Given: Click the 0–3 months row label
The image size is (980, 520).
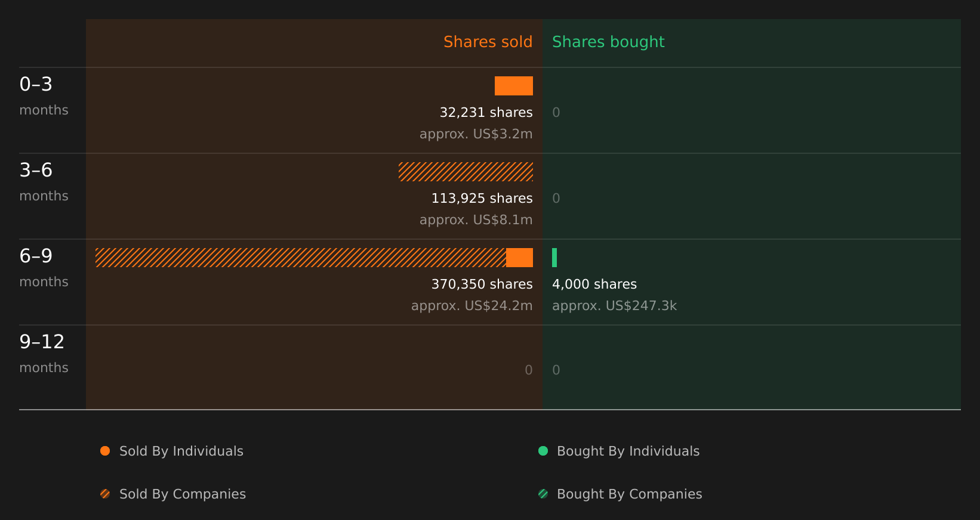Looking at the screenshot, I should (44, 95).
